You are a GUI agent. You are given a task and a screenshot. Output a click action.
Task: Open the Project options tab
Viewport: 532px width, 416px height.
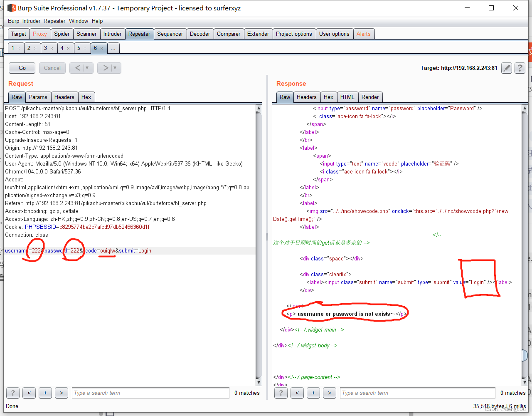point(294,34)
